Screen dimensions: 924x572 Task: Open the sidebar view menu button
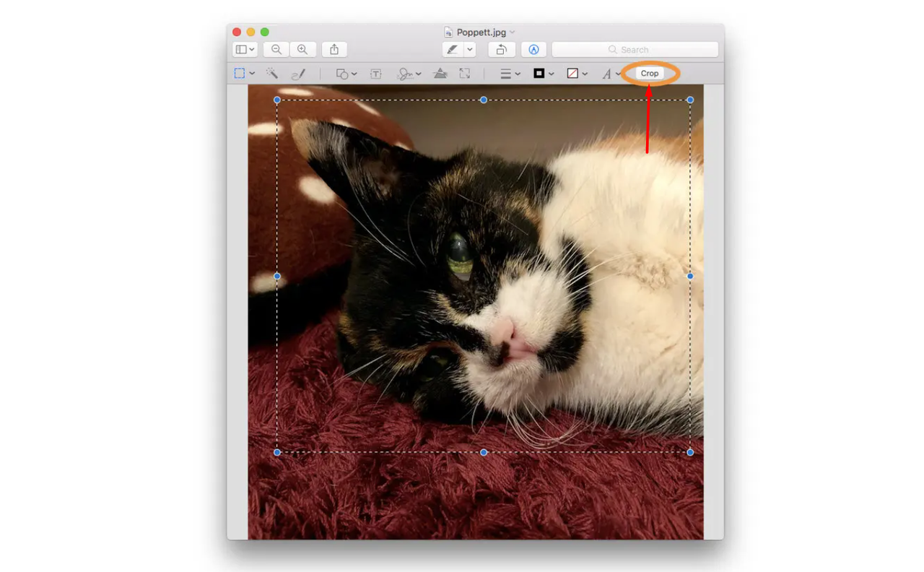(245, 50)
